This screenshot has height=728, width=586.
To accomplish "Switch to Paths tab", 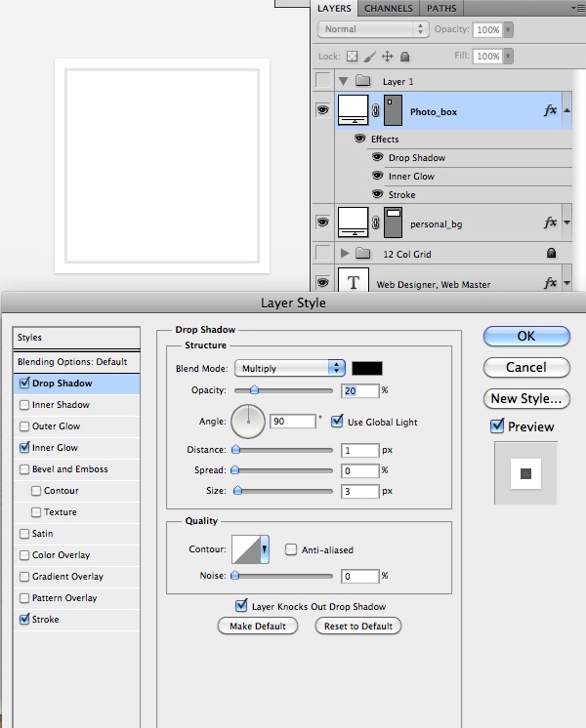I will point(441,9).
